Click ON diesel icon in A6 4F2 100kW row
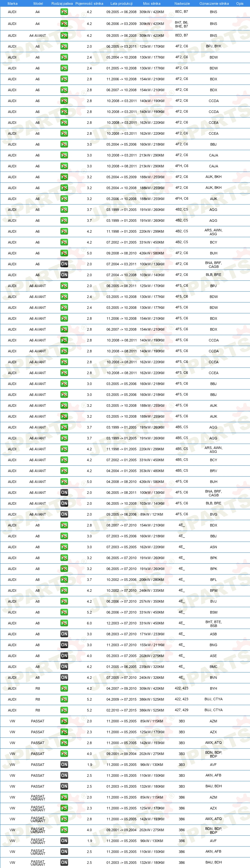 tap(64, 264)
